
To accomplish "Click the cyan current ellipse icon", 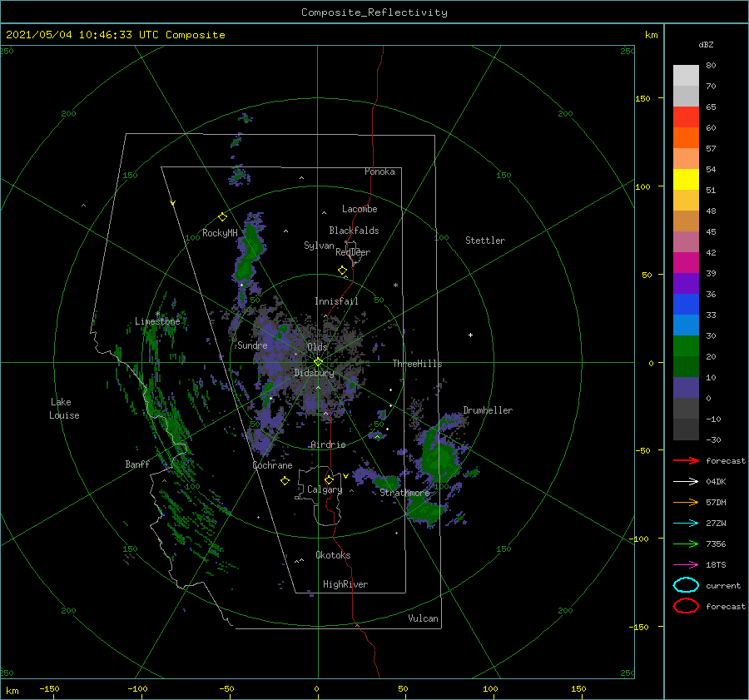I will coord(686,585).
